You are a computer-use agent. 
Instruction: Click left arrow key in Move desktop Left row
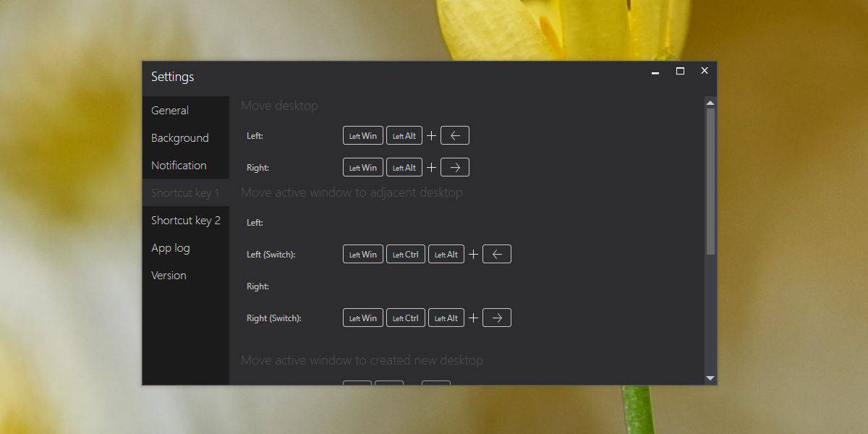[455, 135]
